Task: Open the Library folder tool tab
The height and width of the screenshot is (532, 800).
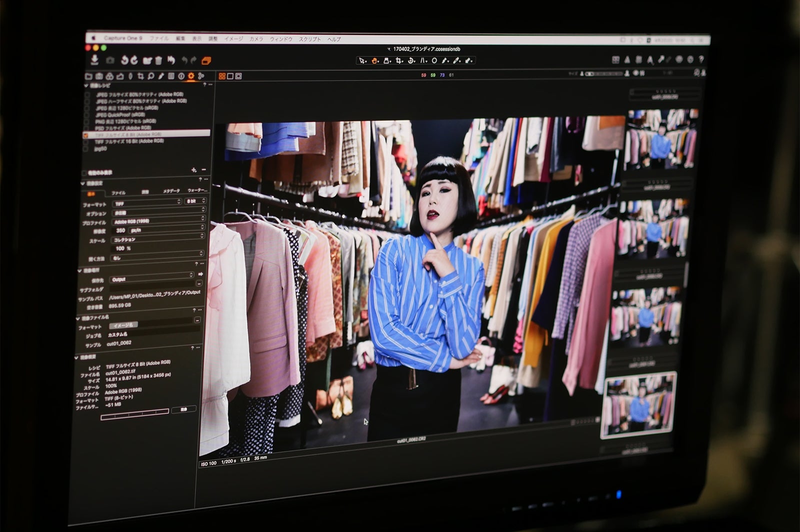Action: (x=88, y=76)
